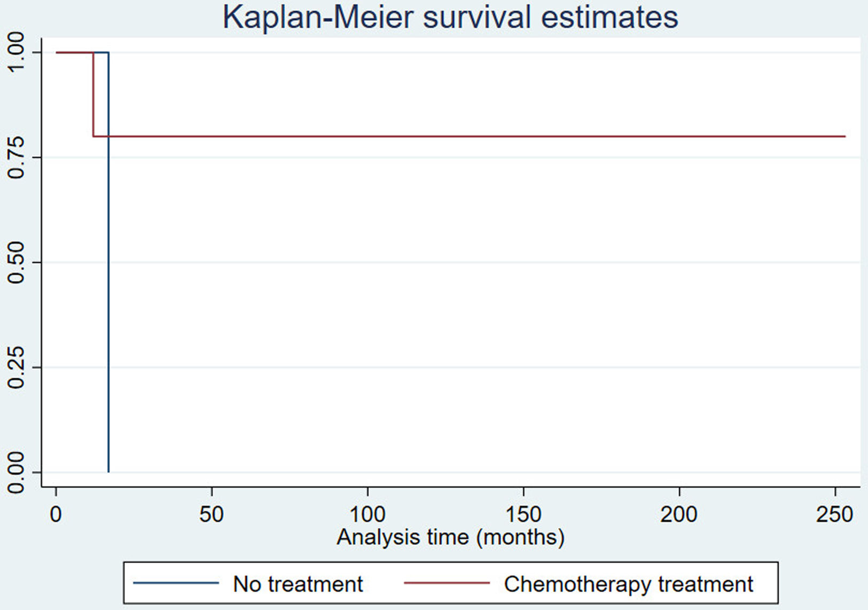Click the Analysis time (months) axis title
This screenshot has width=868, height=610.
pyautogui.click(x=450, y=537)
